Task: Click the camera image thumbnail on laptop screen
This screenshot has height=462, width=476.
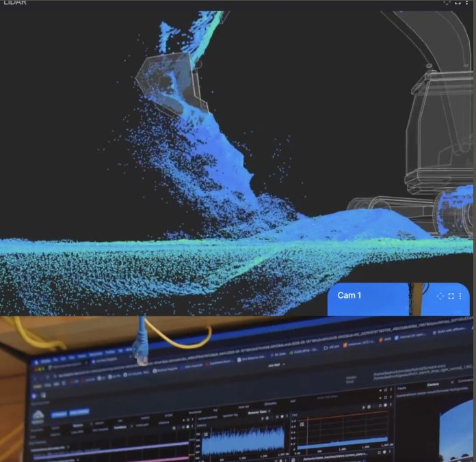Action: click(456, 432)
